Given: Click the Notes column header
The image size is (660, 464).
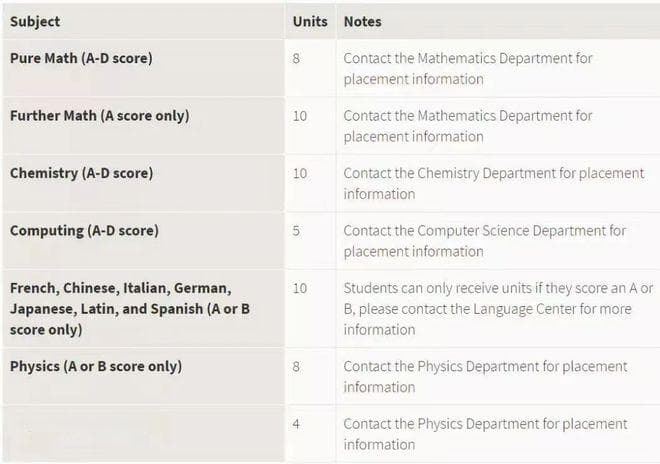Looking at the screenshot, I should click(x=362, y=21).
